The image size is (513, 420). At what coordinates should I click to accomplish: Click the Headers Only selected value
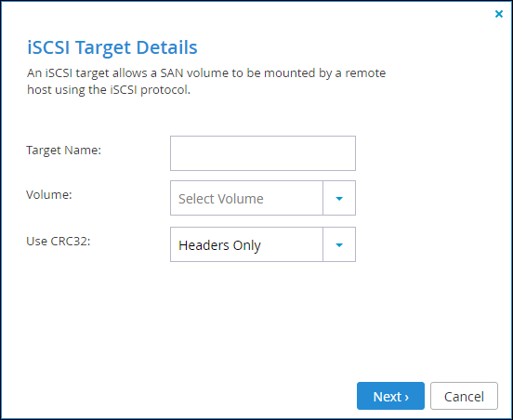(219, 245)
